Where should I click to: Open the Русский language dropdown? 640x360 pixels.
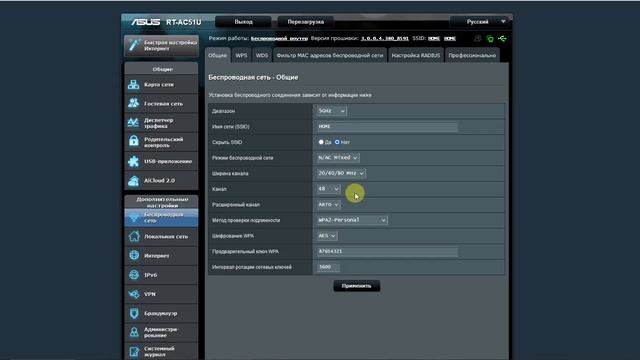(x=481, y=22)
